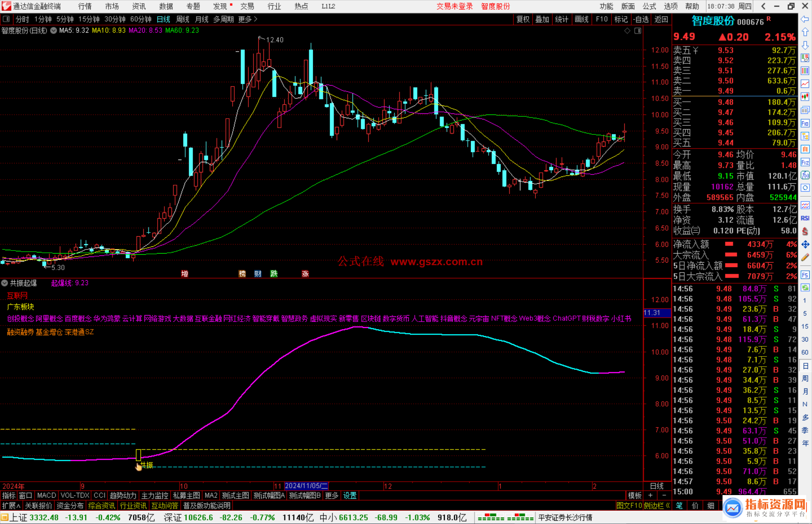Image resolution: width=812 pixels, height=524 pixels.
Task: Click the RSI indicator sidebar icon
Action: (x=805, y=218)
